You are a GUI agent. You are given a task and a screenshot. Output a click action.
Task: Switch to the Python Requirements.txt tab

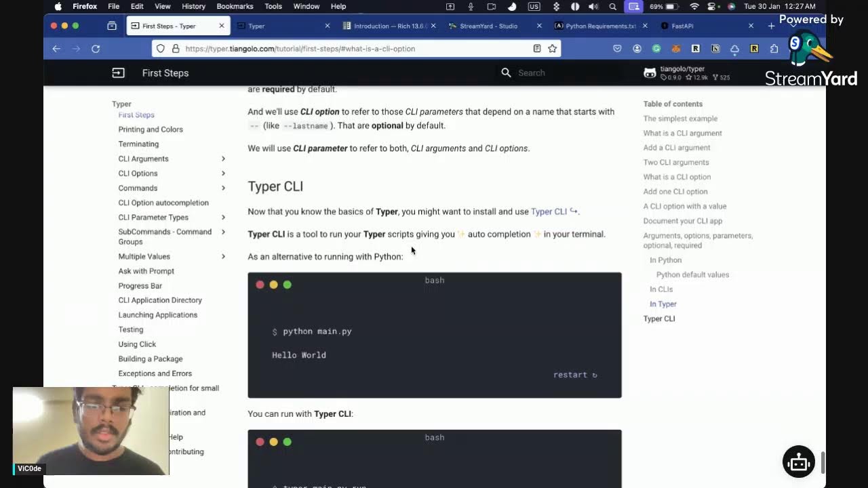click(601, 26)
